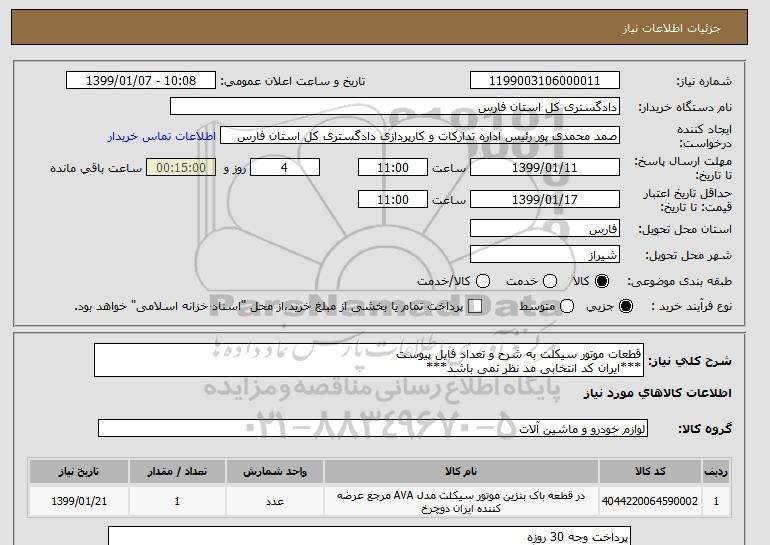Click the buyer organization name field
770x545 pixels.
395,107
